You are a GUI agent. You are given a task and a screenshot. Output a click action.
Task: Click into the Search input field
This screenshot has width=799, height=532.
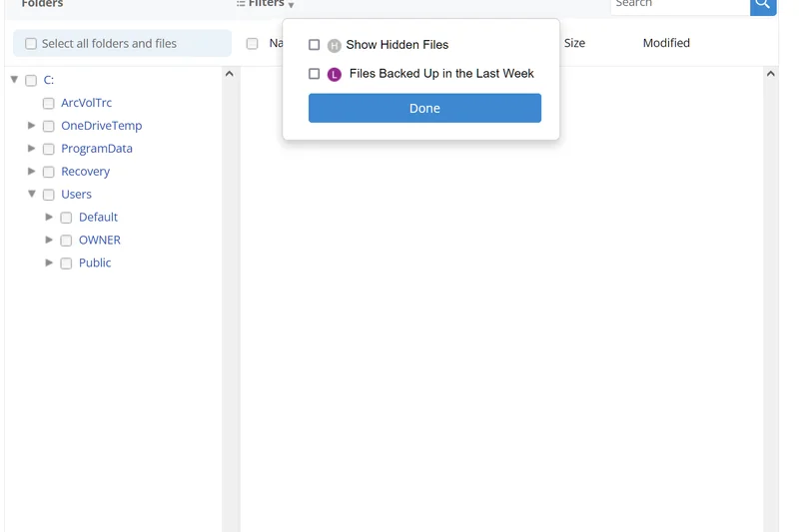(679, 5)
